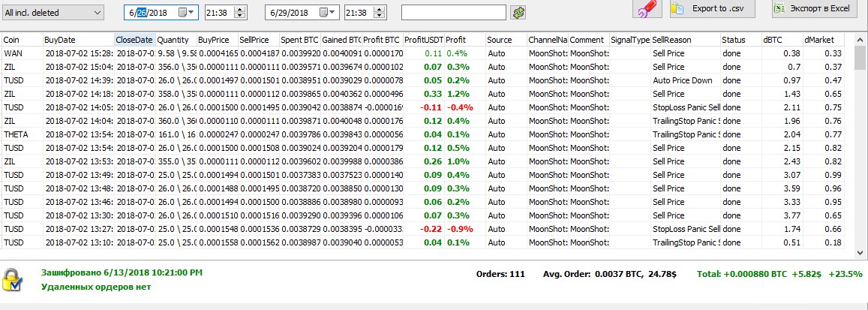Click the scrollbar down arrow

[861, 253]
